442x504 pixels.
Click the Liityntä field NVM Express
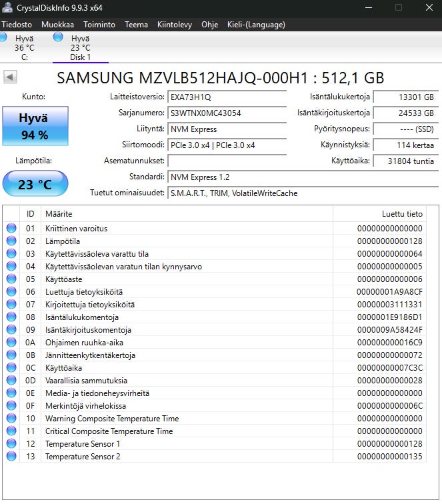(x=227, y=129)
